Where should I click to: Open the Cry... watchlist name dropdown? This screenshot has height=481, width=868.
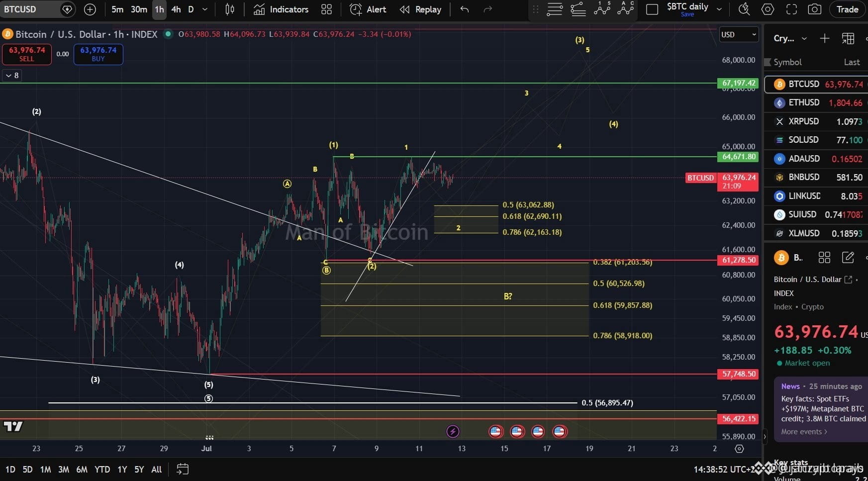click(790, 38)
